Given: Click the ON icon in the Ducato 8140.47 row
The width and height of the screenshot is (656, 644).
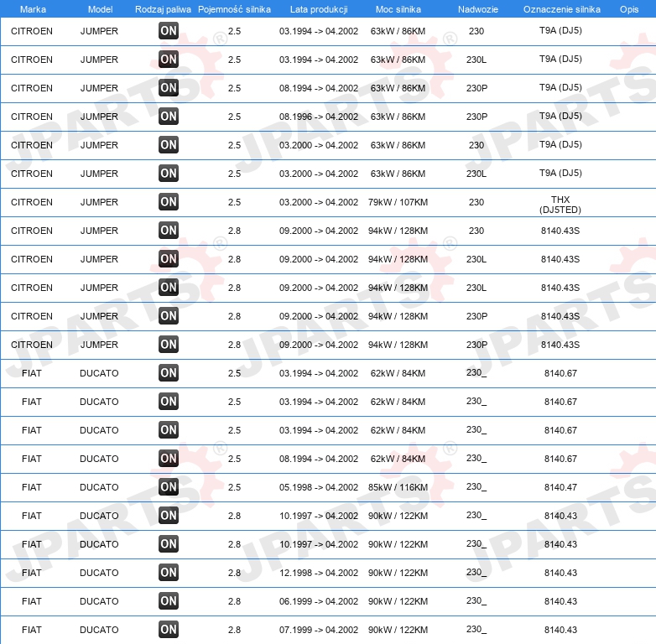Looking at the screenshot, I should tap(169, 486).
